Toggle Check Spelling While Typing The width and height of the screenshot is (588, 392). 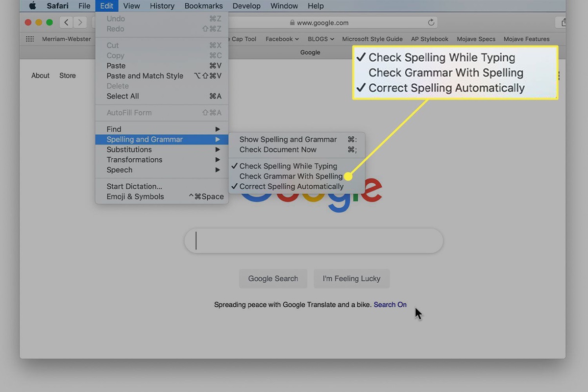pyautogui.click(x=288, y=166)
